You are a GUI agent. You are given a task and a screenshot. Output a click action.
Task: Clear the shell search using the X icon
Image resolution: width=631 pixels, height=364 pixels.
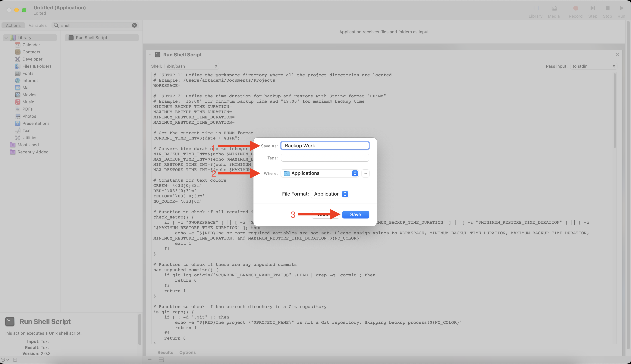134,25
